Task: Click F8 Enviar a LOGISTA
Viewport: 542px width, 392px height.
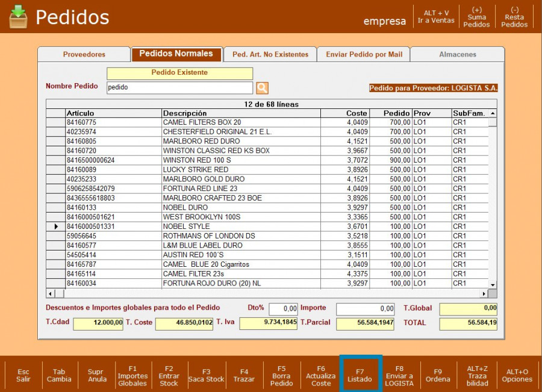Action: 399,375
